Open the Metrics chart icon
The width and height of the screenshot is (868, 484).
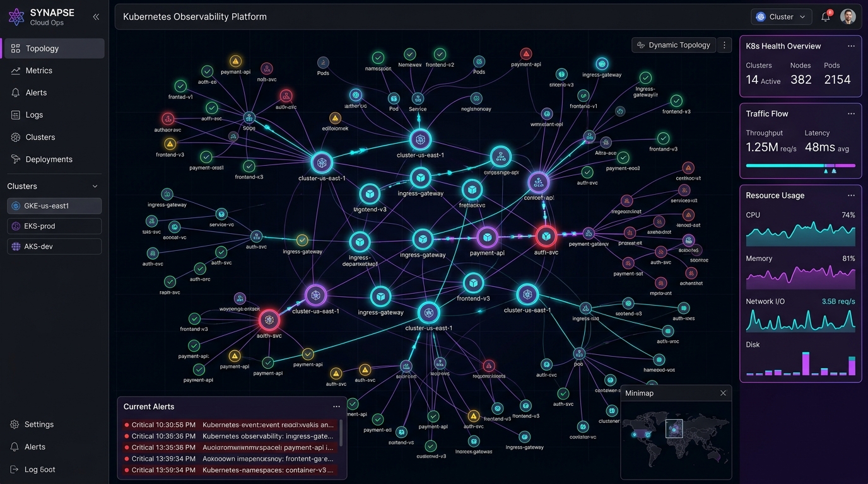(x=16, y=71)
